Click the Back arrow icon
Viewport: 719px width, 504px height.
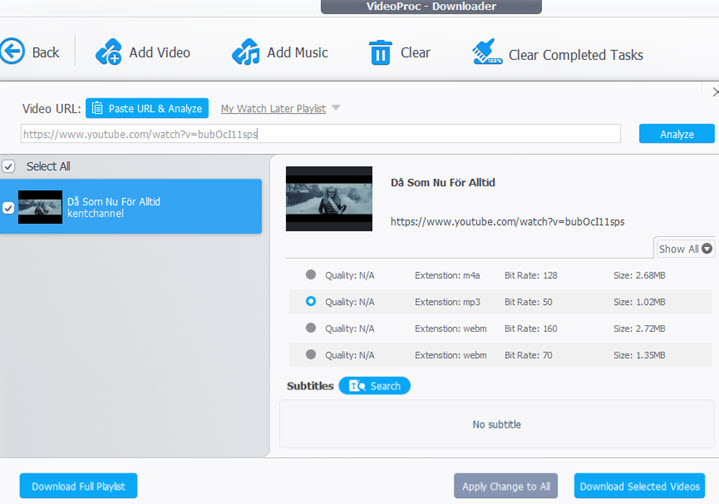(x=12, y=52)
